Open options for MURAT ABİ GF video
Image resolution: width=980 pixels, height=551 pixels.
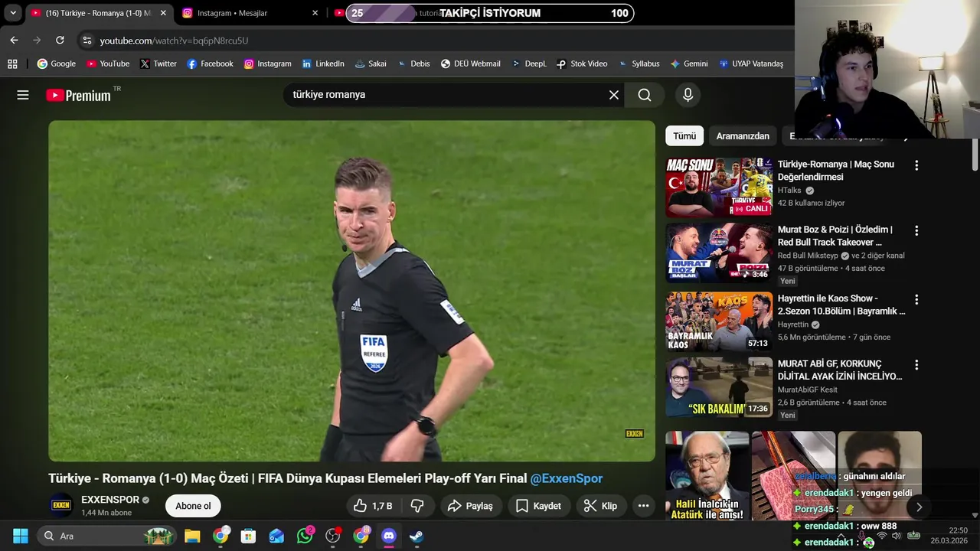pyautogui.click(x=916, y=365)
